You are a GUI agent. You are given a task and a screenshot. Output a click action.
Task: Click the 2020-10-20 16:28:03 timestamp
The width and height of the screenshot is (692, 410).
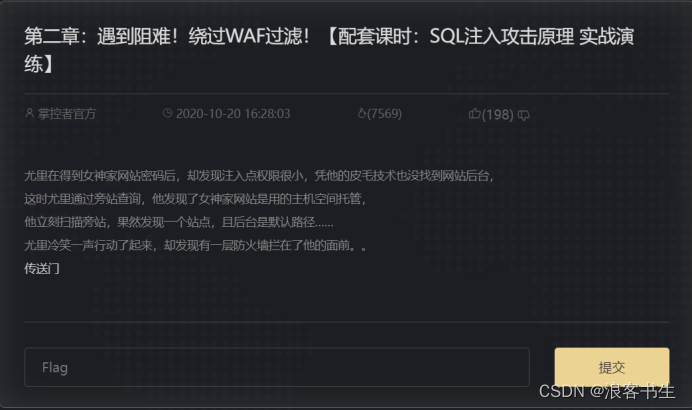pyautogui.click(x=233, y=114)
